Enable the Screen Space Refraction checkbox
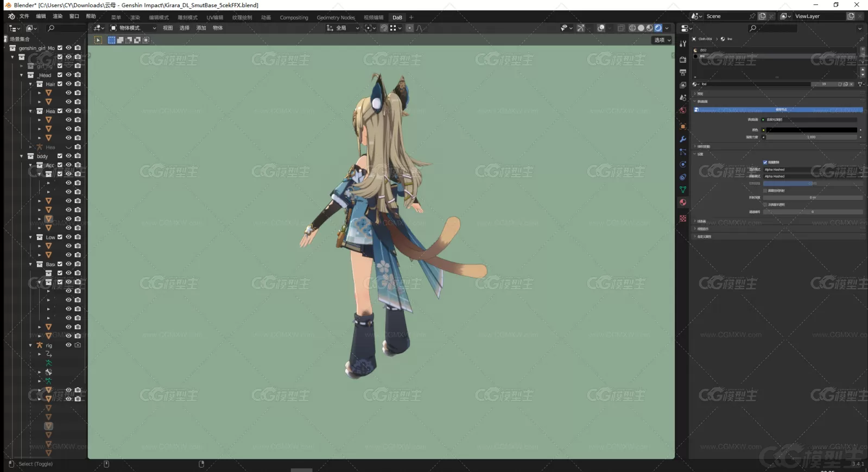The width and height of the screenshot is (868, 472). pos(765,191)
